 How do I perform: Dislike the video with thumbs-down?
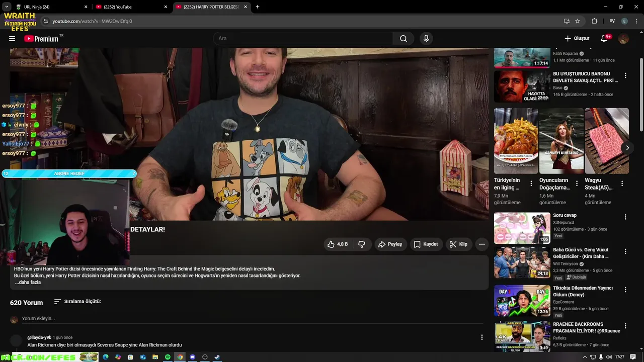coord(362,244)
